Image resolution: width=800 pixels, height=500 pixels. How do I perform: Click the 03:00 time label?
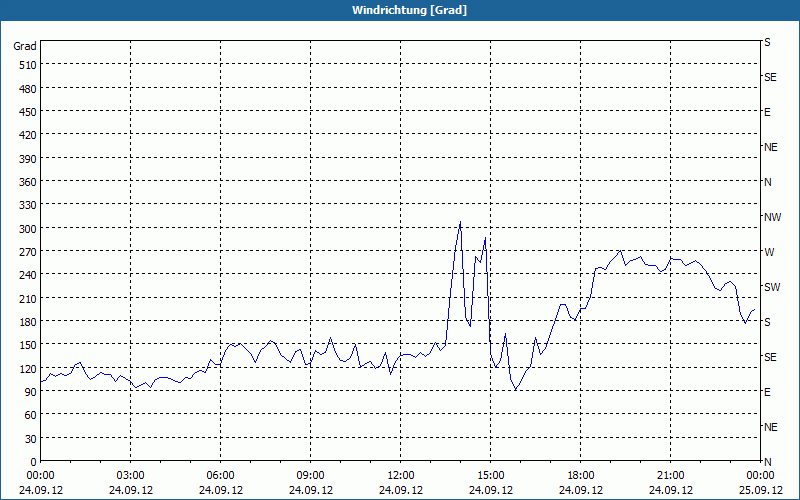point(131,475)
